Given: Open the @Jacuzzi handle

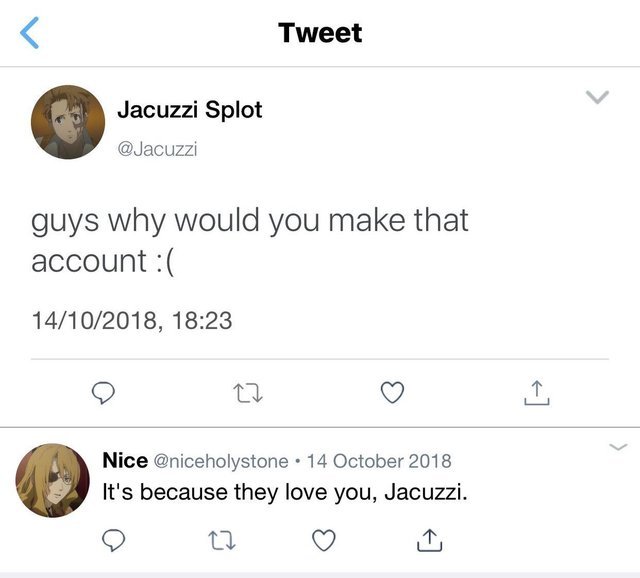Looking at the screenshot, I should [x=158, y=149].
